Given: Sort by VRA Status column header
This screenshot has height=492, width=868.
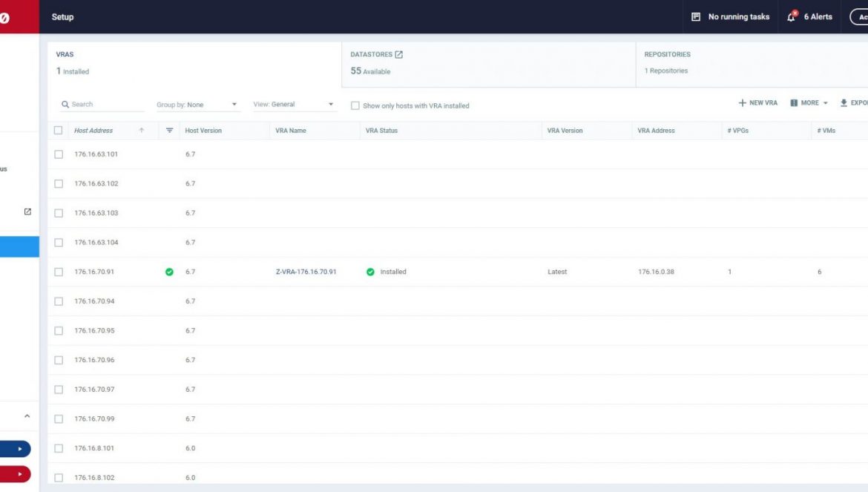Looking at the screenshot, I should (381, 131).
